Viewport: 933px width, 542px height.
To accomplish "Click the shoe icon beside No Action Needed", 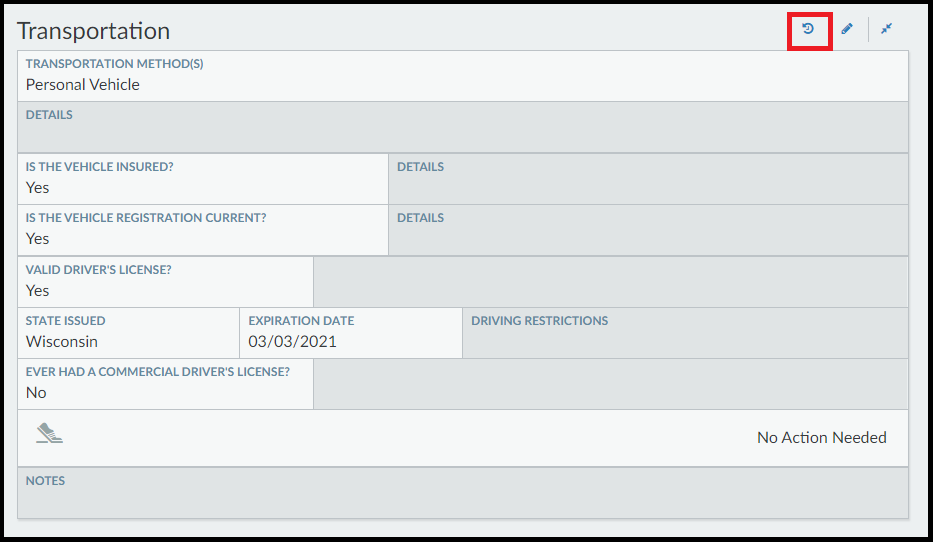I will [x=49, y=433].
